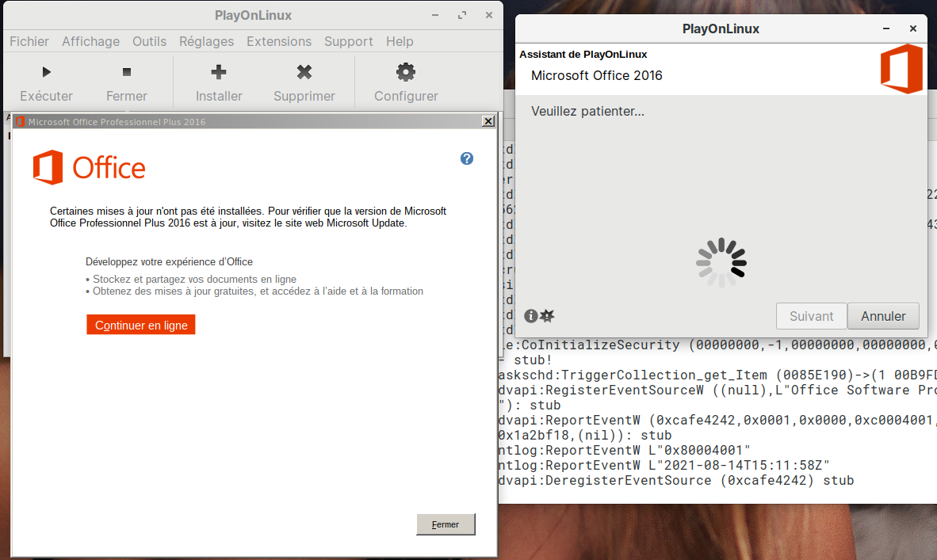
Task: Select the Supprimer cross icon
Action: click(304, 73)
